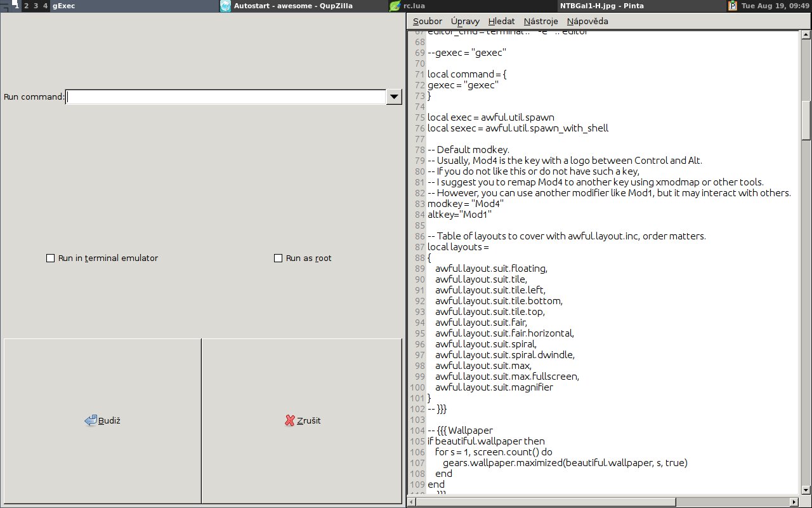Click the line 'local command = {'
The height and width of the screenshot is (508, 812).
click(467, 74)
